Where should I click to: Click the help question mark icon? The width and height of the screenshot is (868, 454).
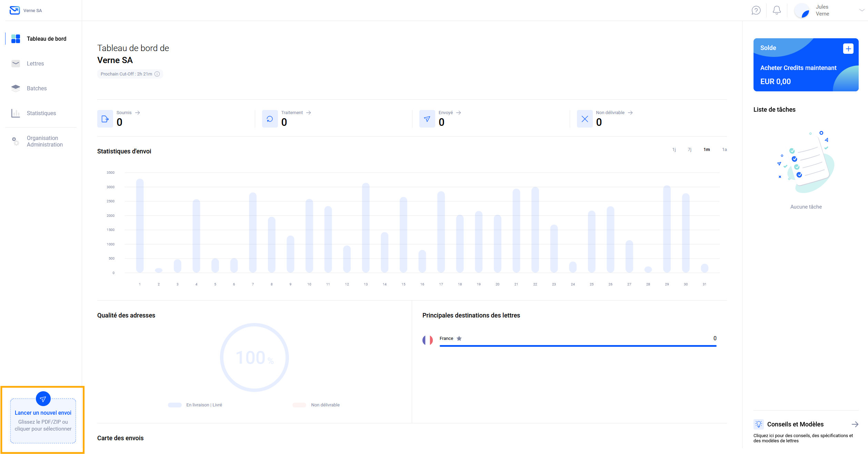pyautogui.click(x=756, y=10)
